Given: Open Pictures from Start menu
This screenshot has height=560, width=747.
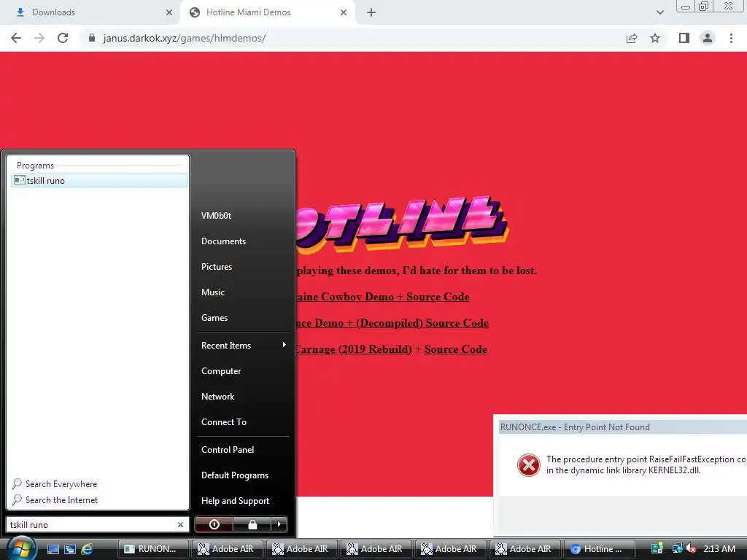Looking at the screenshot, I should point(216,267).
